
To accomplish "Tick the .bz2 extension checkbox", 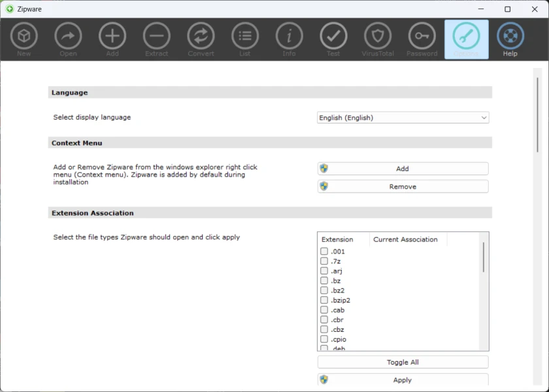I will tap(324, 291).
